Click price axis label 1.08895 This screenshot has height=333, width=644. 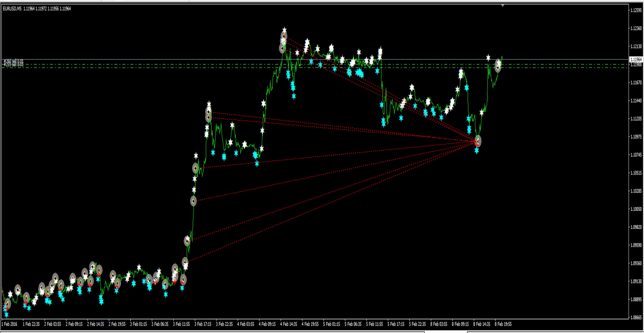pos(636,300)
